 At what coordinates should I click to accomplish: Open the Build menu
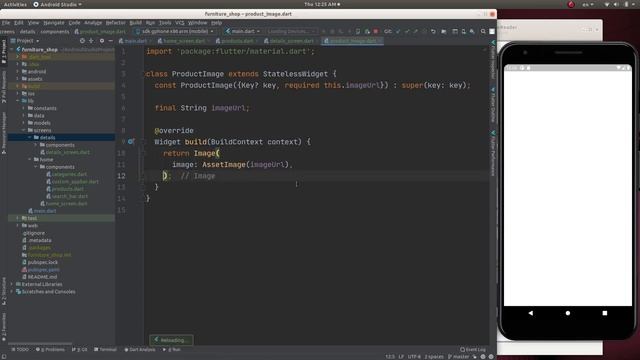pos(135,23)
